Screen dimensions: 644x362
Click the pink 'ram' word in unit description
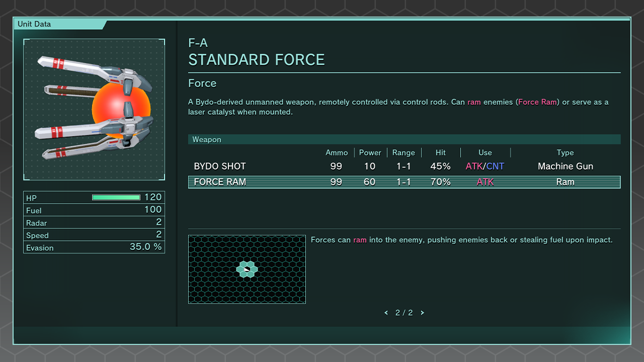click(474, 102)
